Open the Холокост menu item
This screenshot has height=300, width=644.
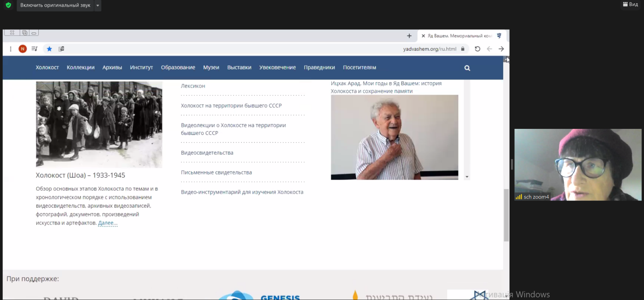[47, 68]
